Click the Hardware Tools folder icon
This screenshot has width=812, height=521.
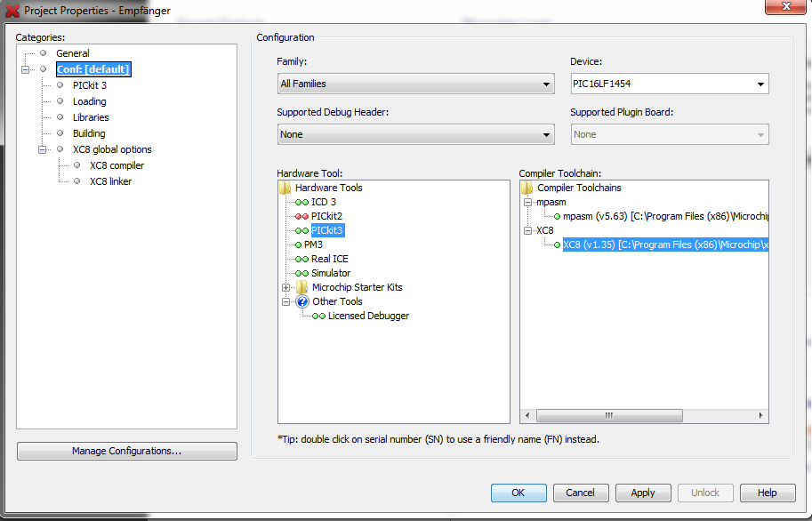pyautogui.click(x=285, y=188)
